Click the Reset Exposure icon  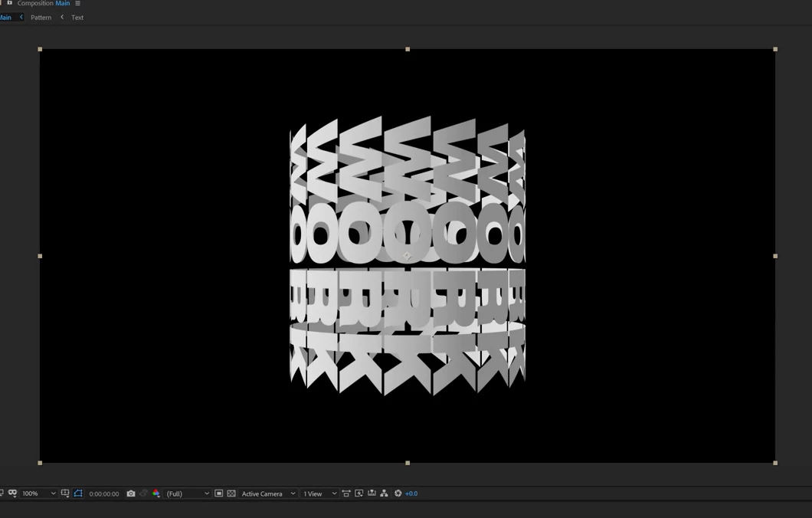pyautogui.click(x=398, y=493)
